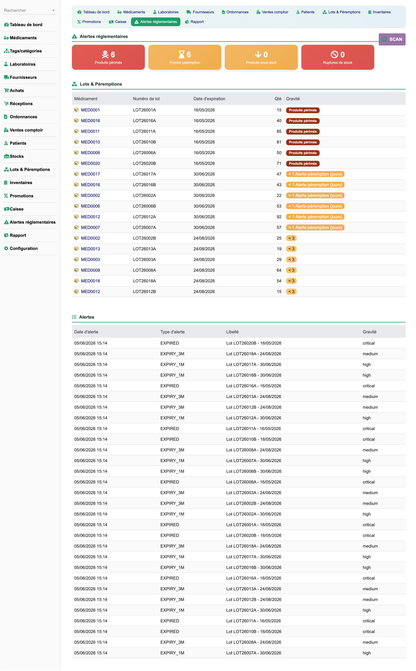
Task: Open MED0013 medication link
Action: (90, 249)
